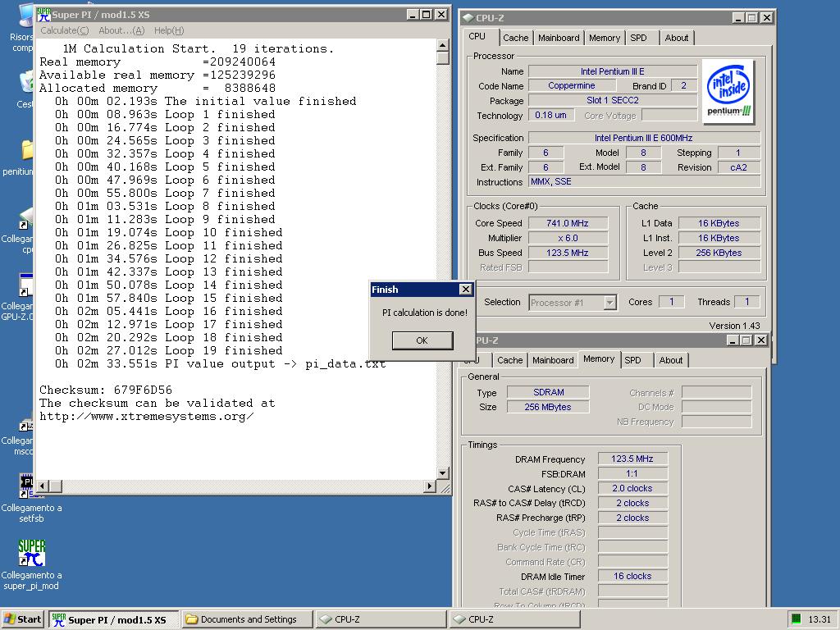Click the Intel Inside Pentium III logo
Viewport: 840px width, 630px height.
[x=728, y=92]
